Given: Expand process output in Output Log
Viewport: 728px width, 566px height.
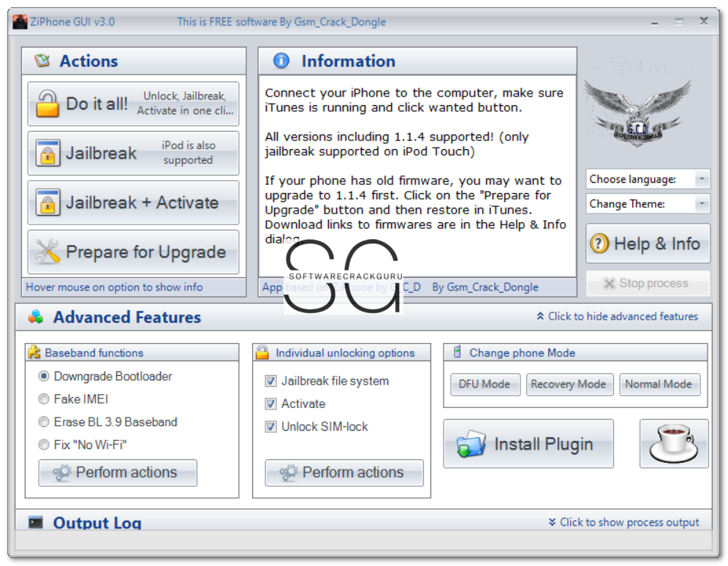Looking at the screenshot, I should click(x=623, y=522).
